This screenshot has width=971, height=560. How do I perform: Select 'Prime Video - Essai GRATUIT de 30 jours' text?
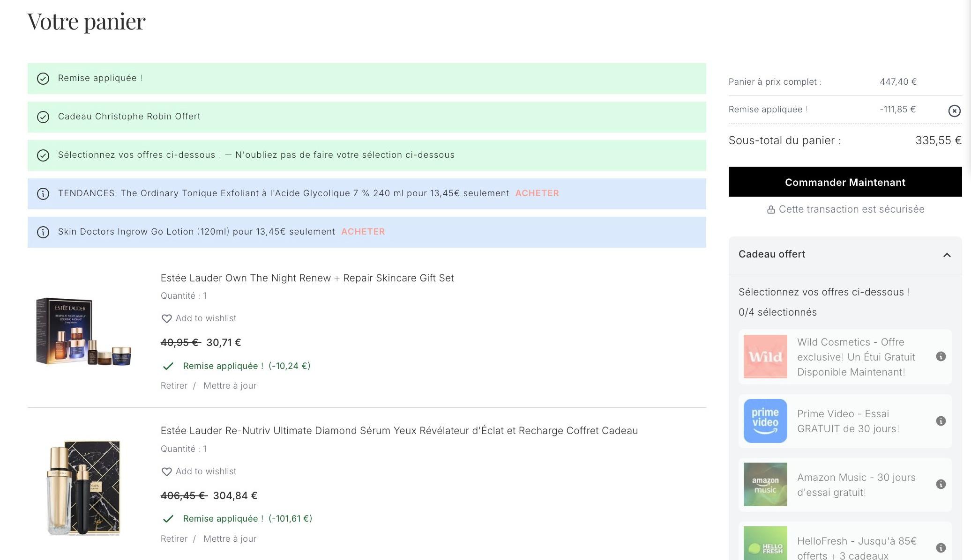(x=848, y=421)
